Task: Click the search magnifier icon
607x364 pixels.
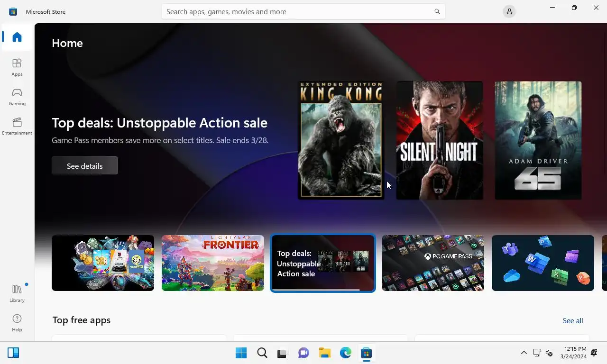Action: (437, 11)
